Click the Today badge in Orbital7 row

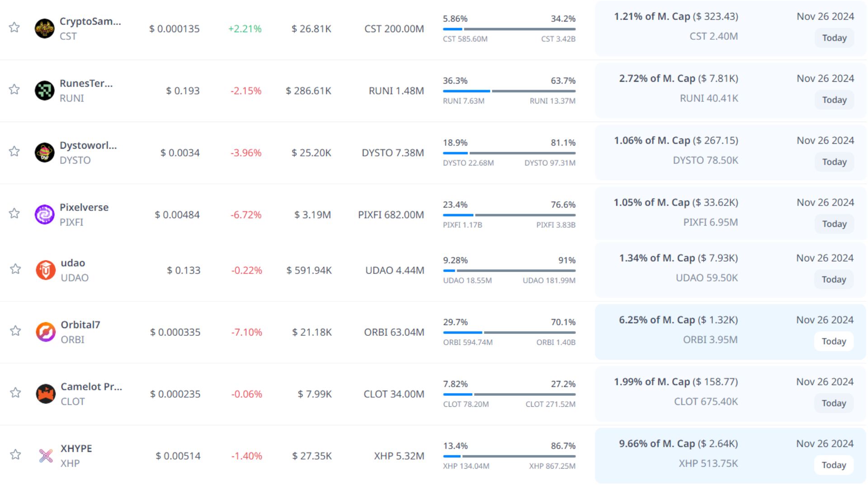[834, 341]
